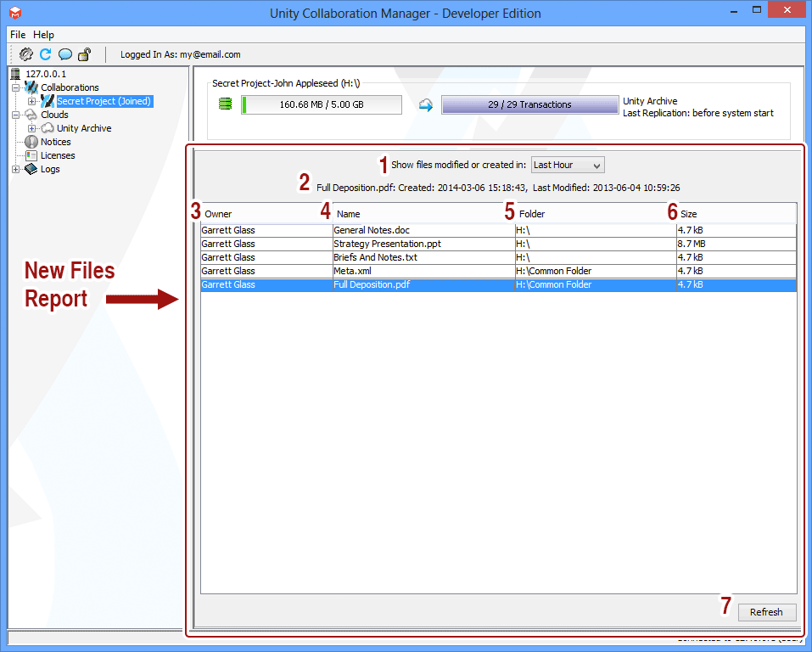Click the green storage disk icon
This screenshot has height=652, width=812.
(x=225, y=104)
